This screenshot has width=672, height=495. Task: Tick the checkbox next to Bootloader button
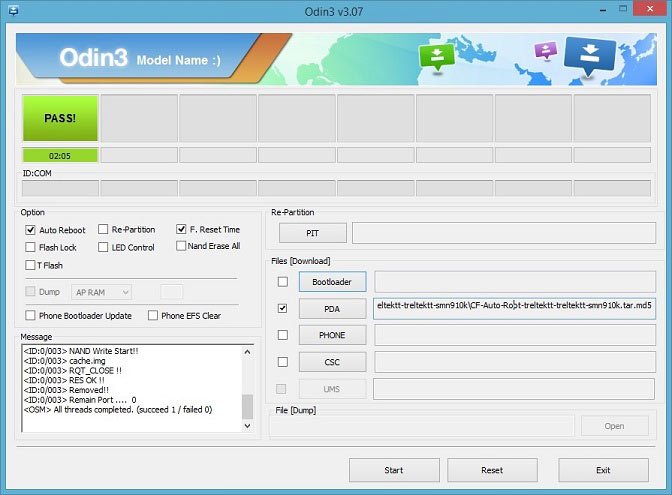pyautogui.click(x=282, y=282)
